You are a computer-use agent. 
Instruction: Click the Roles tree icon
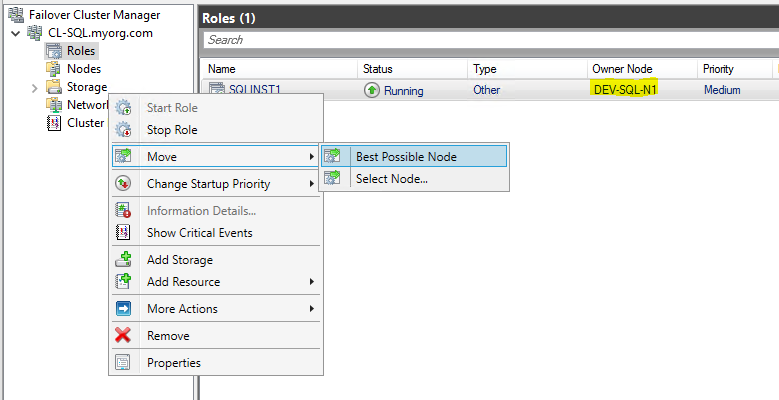coord(54,51)
